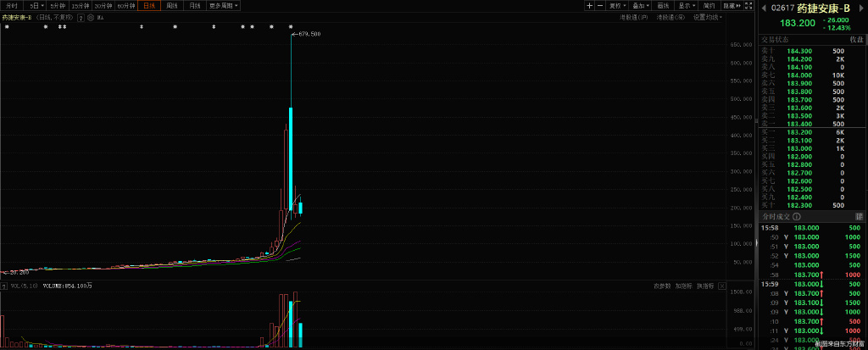The image size is (868, 350).
Task: Switch to 30分钟 chart tab
Action: (x=103, y=6)
